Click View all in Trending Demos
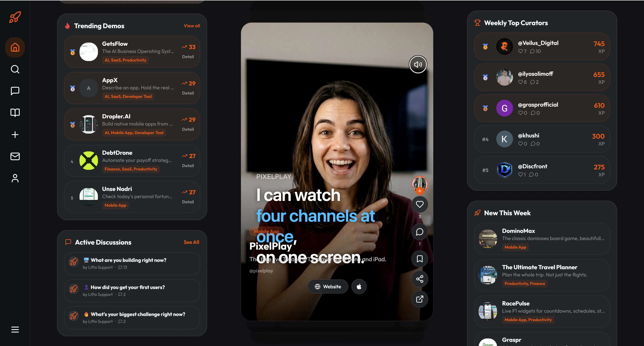644x346 pixels. pyautogui.click(x=192, y=26)
